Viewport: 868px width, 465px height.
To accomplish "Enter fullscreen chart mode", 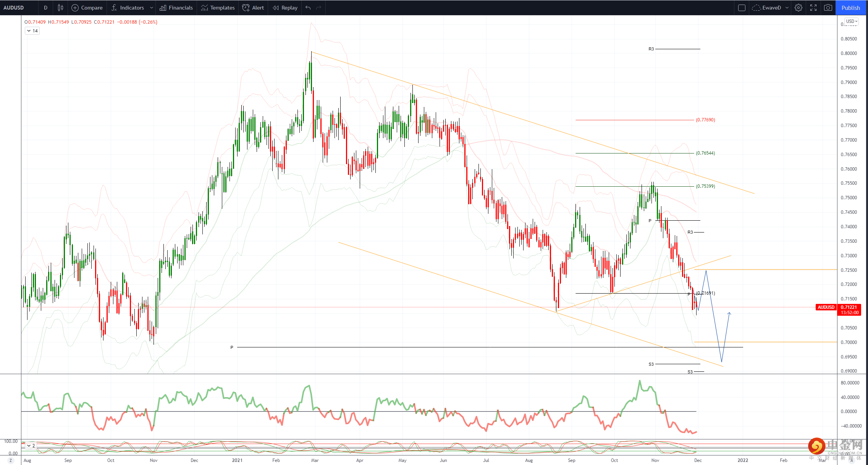I will [x=813, y=8].
